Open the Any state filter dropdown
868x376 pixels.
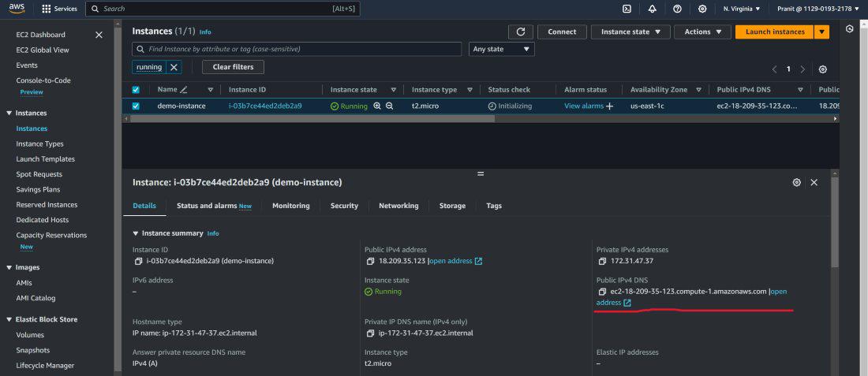(502, 49)
